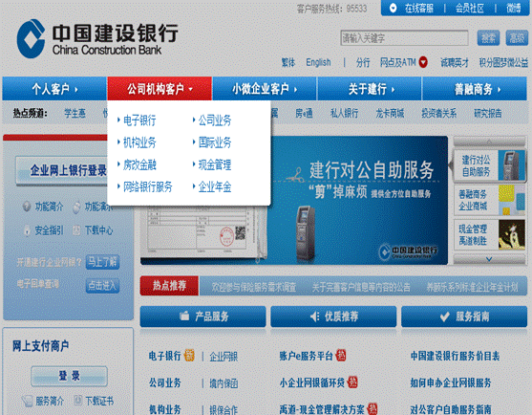Open the 分行 branches link
Viewport: 532px width, 415px height.
click(x=363, y=62)
